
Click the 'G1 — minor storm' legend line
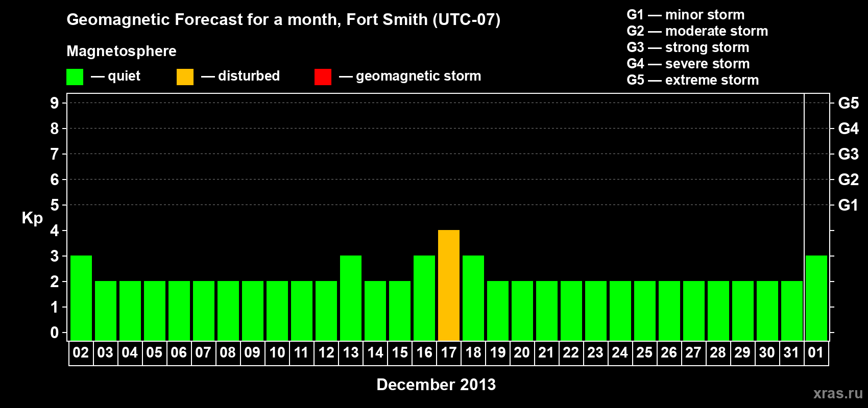(686, 15)
